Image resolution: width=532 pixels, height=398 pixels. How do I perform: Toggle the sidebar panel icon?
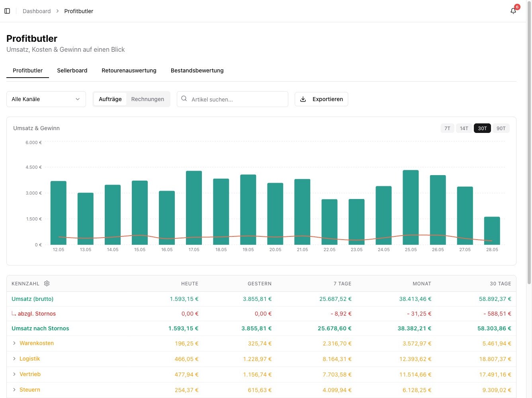(7, 11)
